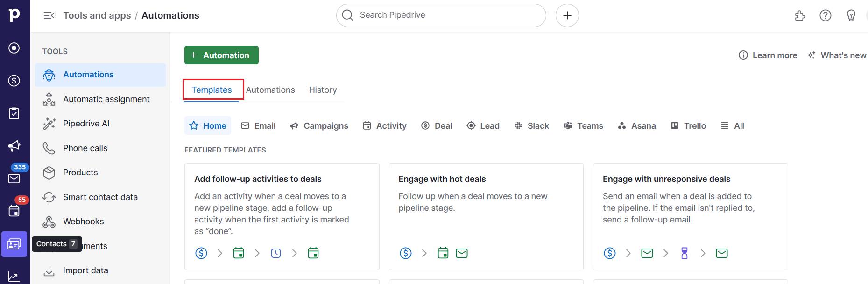The image size is (868, 284).
Task: Click the help question mark icon
Action: pyautogui.click(x=825, y=15)
